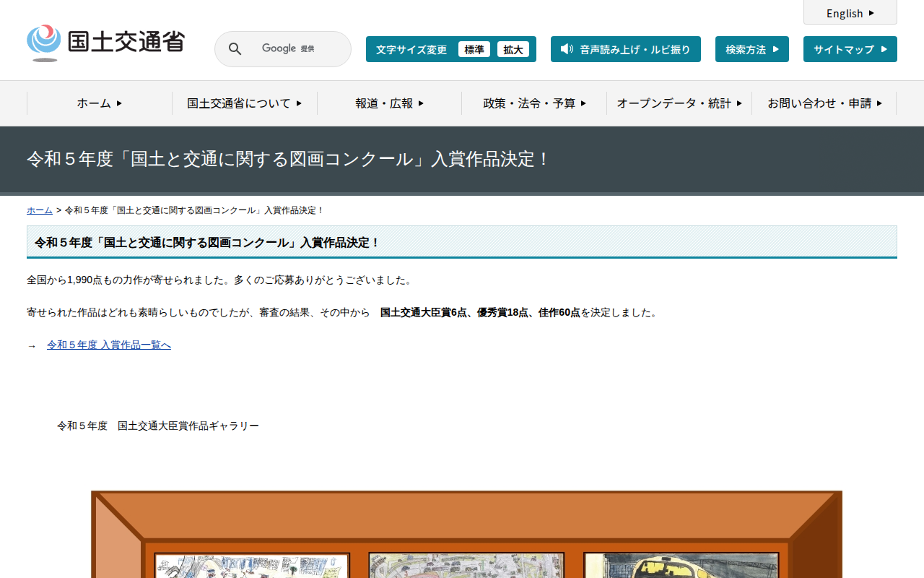
Task: Open the オープンデータ・統計 menu
Action: coord(679,103)
